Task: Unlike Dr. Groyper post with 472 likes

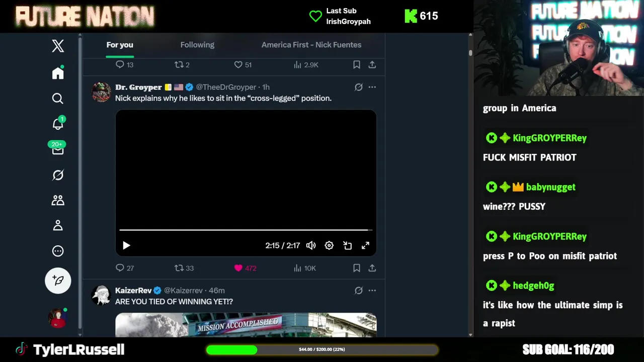Action: tap(245, 268)
